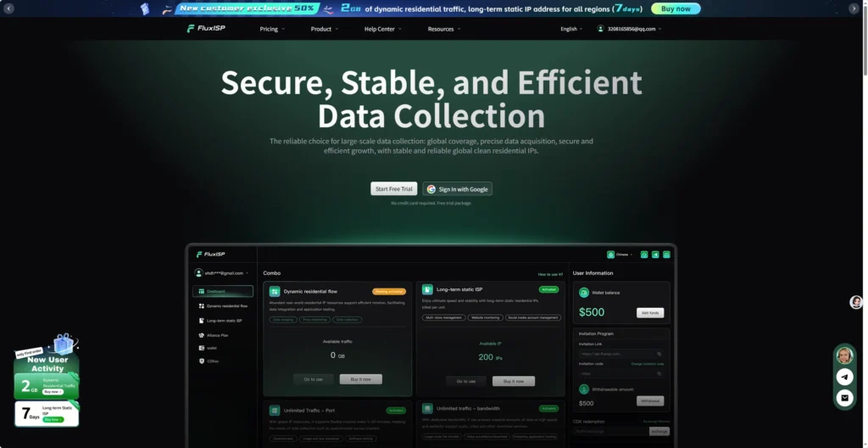
Task: Click the Invitation code input field
Action: pos(621,373)
